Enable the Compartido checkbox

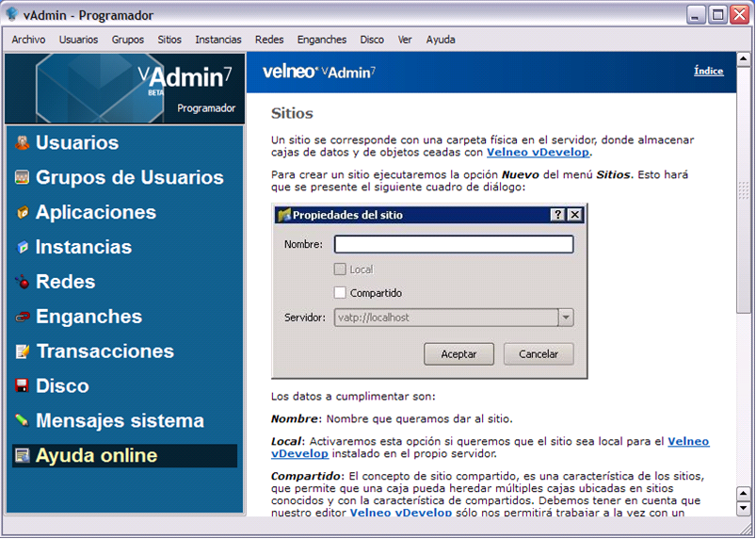[x=340, y=292]
